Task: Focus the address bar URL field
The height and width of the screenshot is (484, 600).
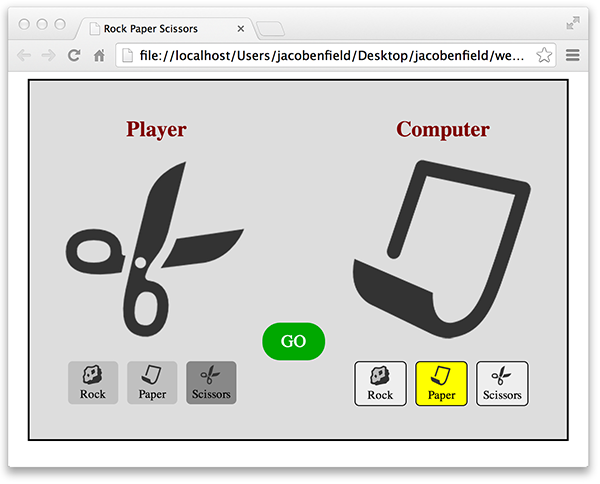Action: (330, 56)
